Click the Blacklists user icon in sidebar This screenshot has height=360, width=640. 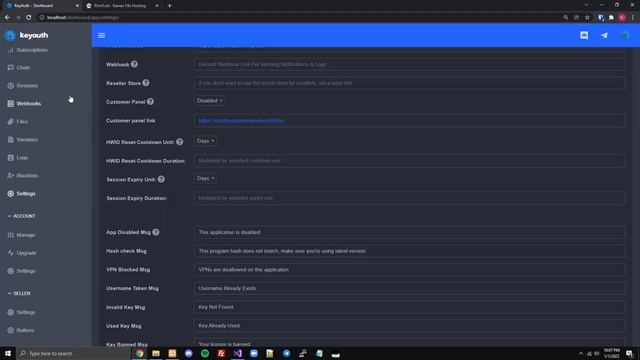pyautogui.click(x=11, y=176)
